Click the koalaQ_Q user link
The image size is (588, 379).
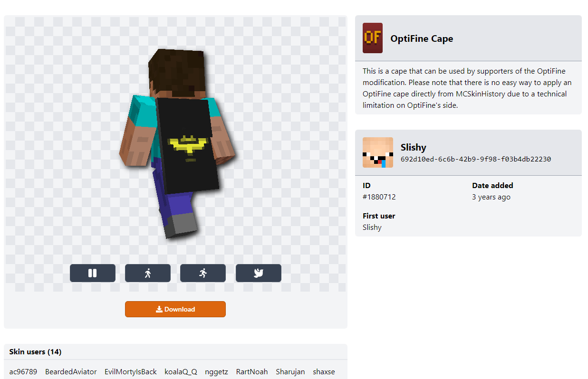pyautogui.click(x=181, y=371)
